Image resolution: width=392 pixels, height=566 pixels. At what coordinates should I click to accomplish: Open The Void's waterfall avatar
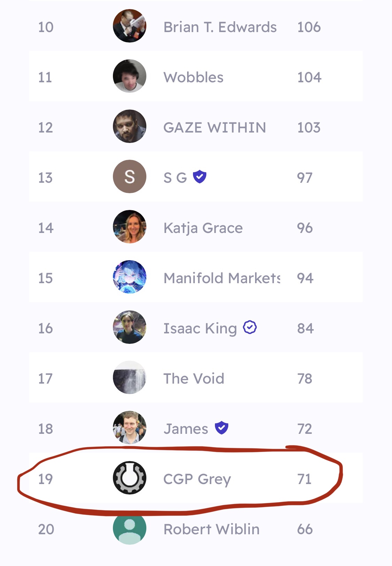click(x=130, y=377)
